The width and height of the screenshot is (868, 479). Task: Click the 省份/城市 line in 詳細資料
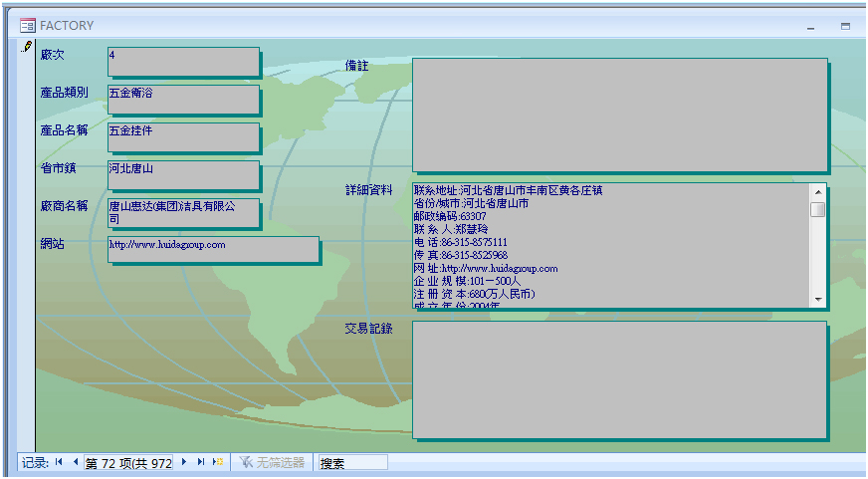[x=471, y=203]
